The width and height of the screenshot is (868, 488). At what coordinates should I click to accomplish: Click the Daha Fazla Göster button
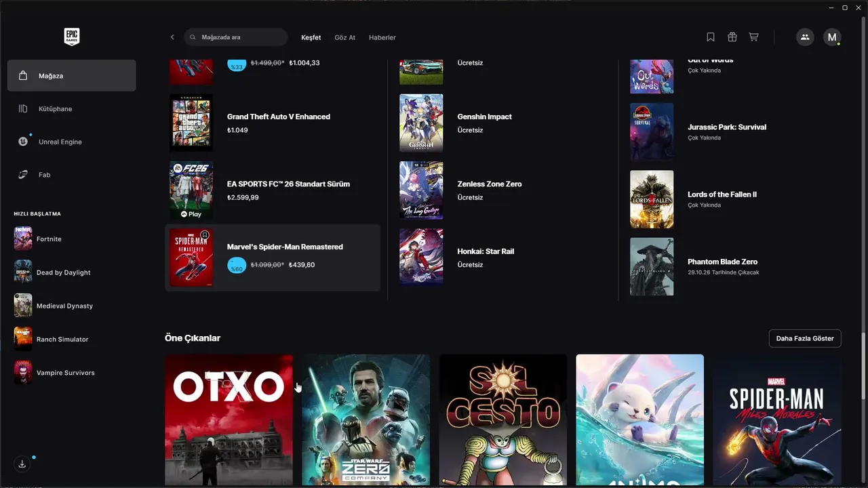(805, 338)
